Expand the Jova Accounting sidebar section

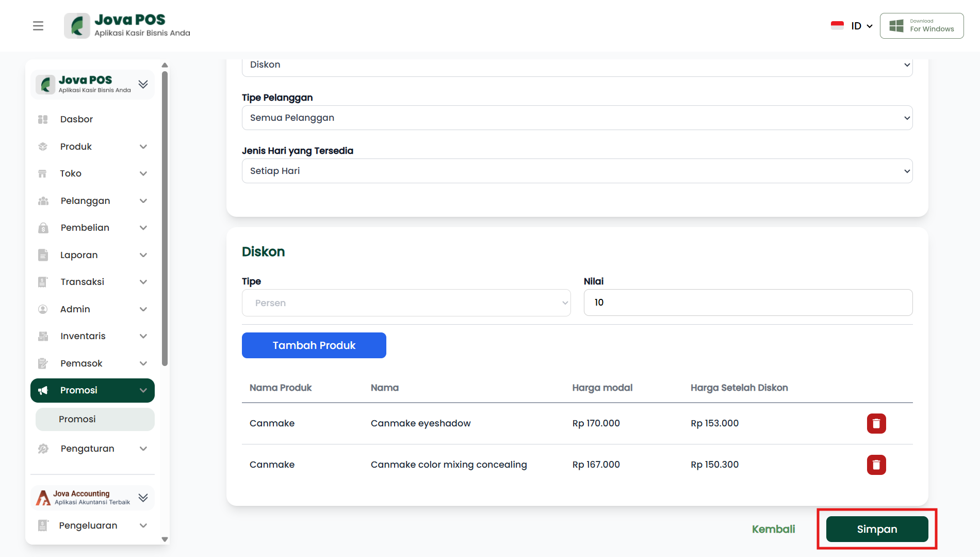coord(143,498)
